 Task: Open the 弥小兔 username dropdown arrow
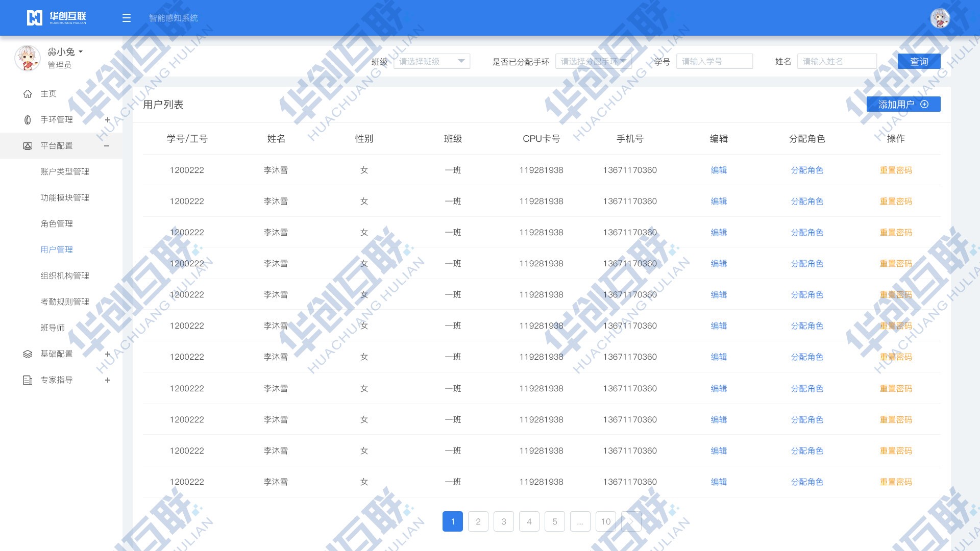pos(81,52)
